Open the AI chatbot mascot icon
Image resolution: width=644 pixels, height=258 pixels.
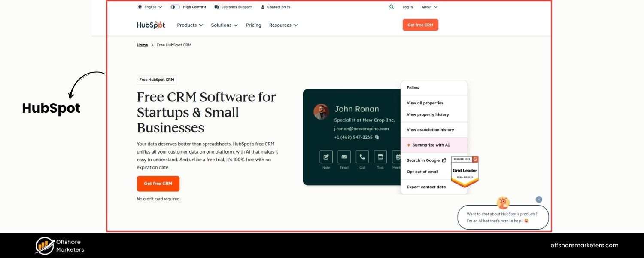pos(502,201)
